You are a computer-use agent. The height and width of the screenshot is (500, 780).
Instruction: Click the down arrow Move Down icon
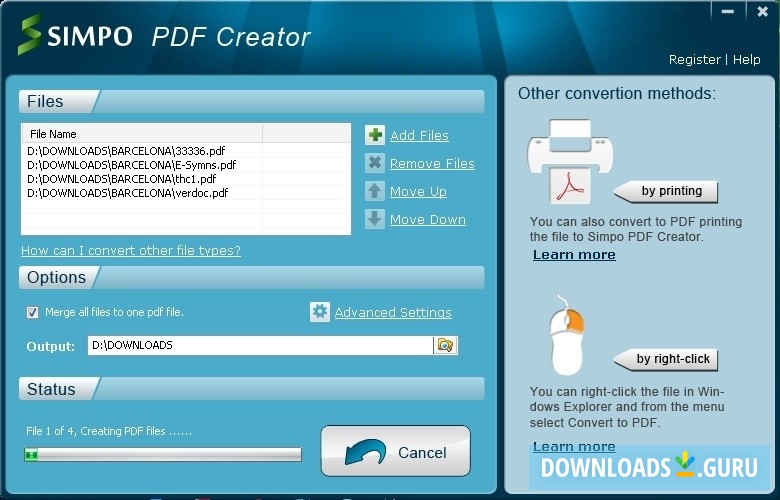click(375, 219)
